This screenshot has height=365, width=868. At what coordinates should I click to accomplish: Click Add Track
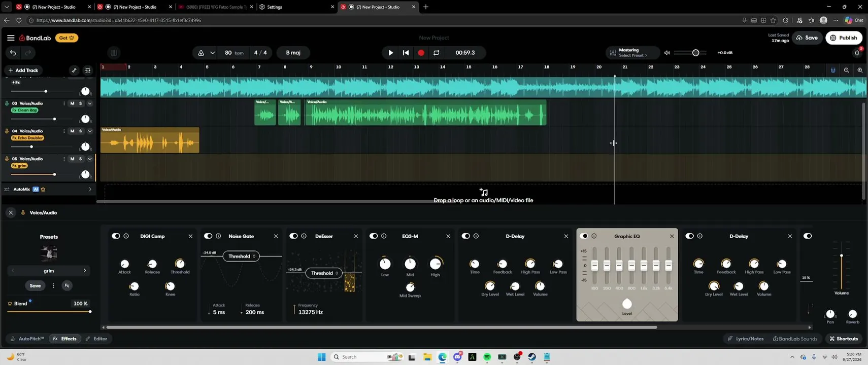pyautogui.click(x=23, y=70)
